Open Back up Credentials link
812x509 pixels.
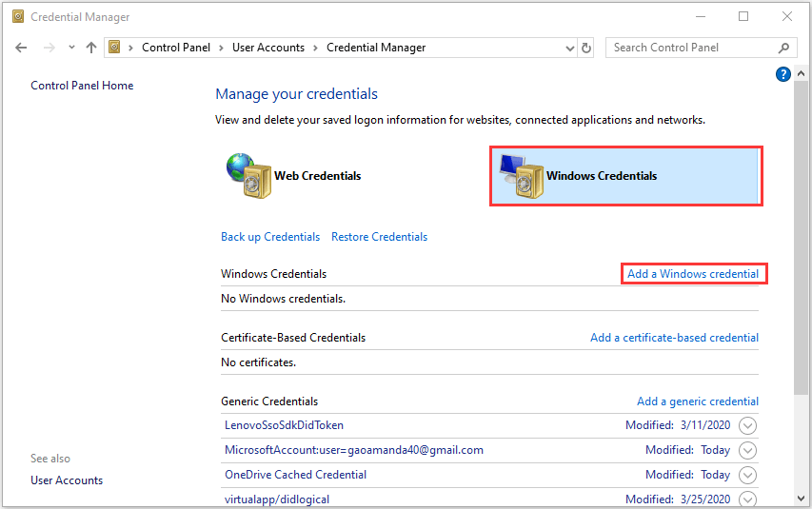[x=270, y=237]
